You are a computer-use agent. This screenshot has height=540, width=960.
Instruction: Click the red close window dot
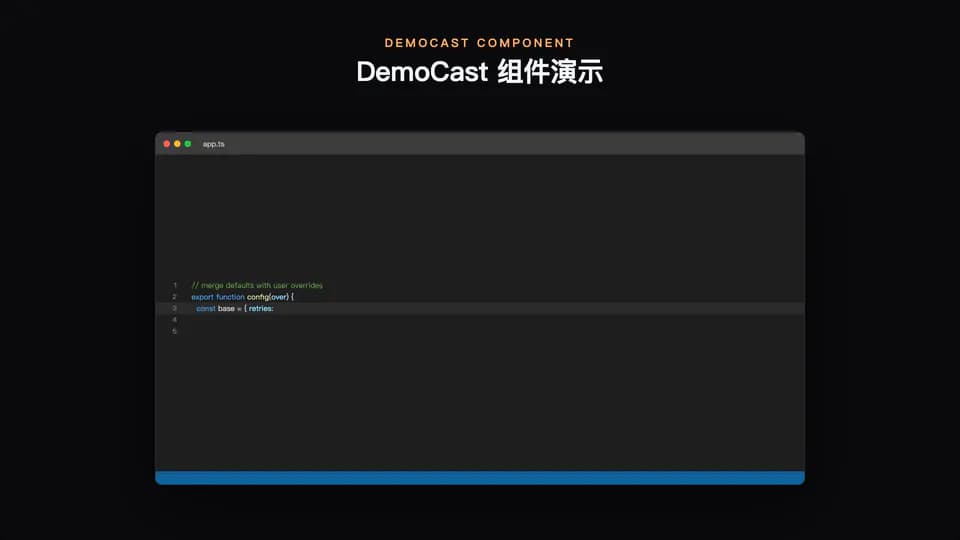[167, 144]
